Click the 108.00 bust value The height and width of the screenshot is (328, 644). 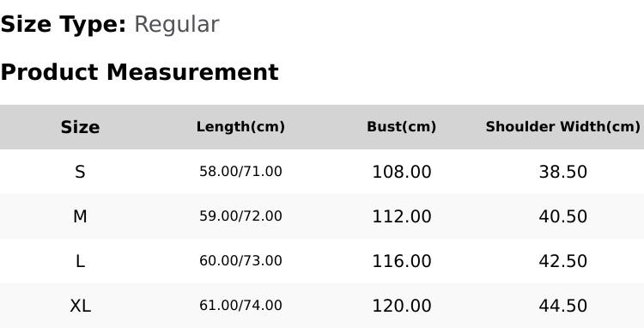[401, 172]
